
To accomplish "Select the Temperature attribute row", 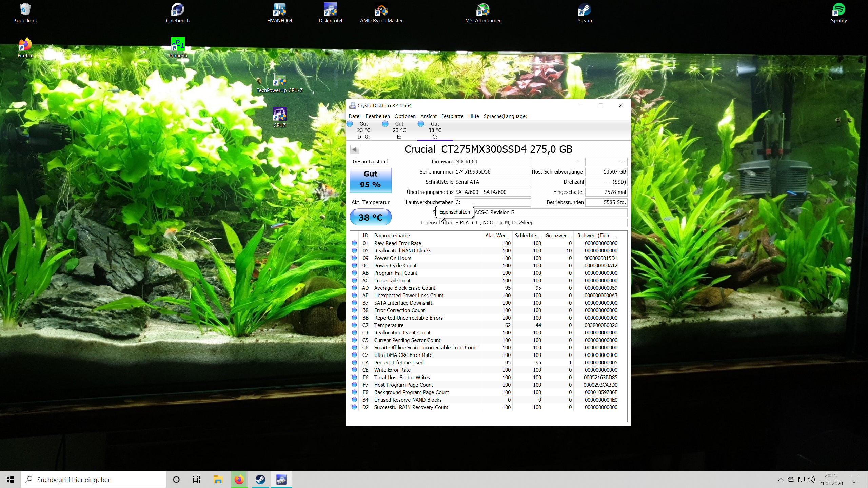I will [485, 325].
